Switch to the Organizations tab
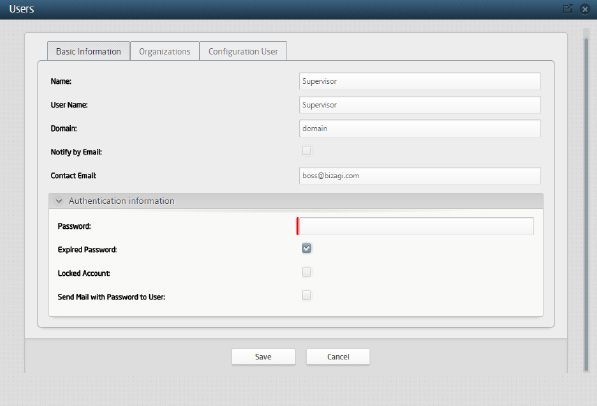The image size is (597, 406). pyautogui.click(x=164, y=51)
